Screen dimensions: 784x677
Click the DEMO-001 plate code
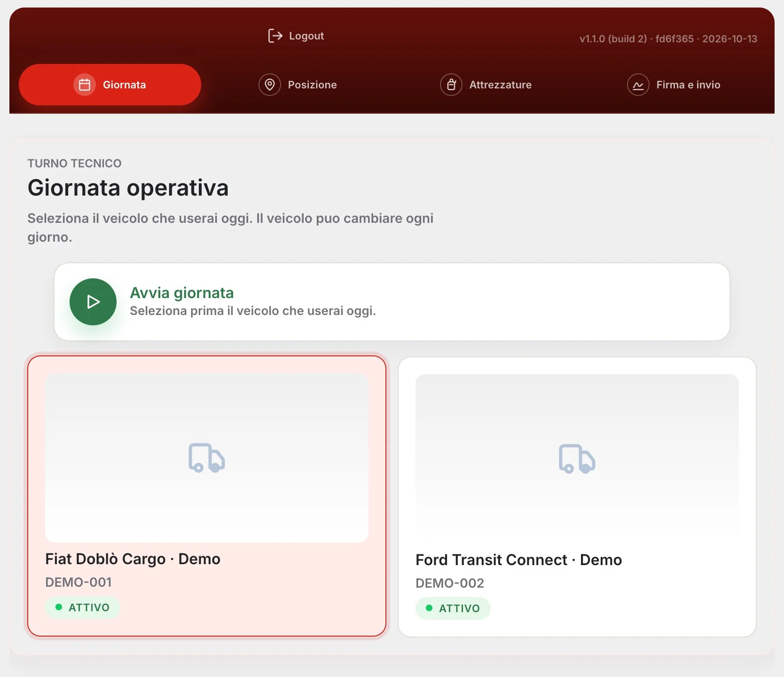78,582
